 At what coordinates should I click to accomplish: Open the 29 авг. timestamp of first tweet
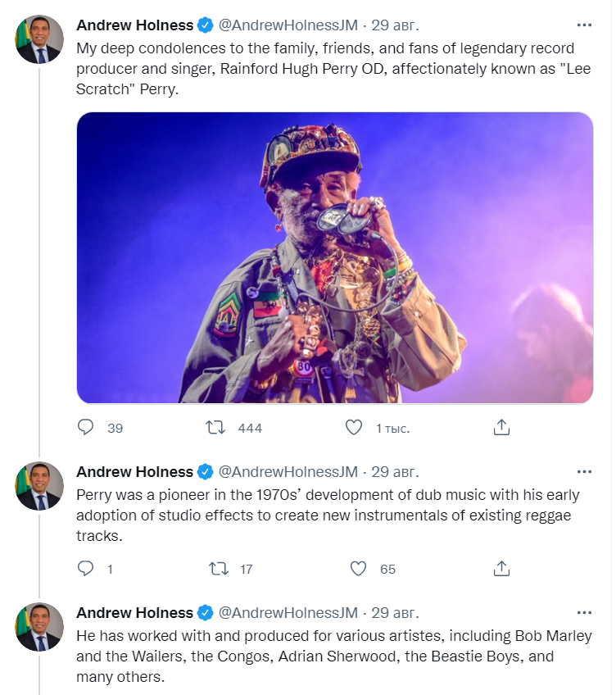click(395, 25)
